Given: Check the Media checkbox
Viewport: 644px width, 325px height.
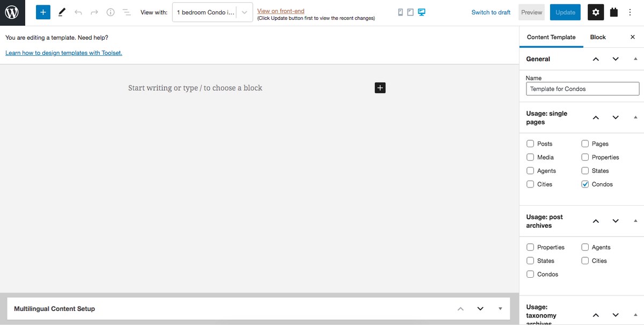Looking at the screenshot, I should [530, 157].
